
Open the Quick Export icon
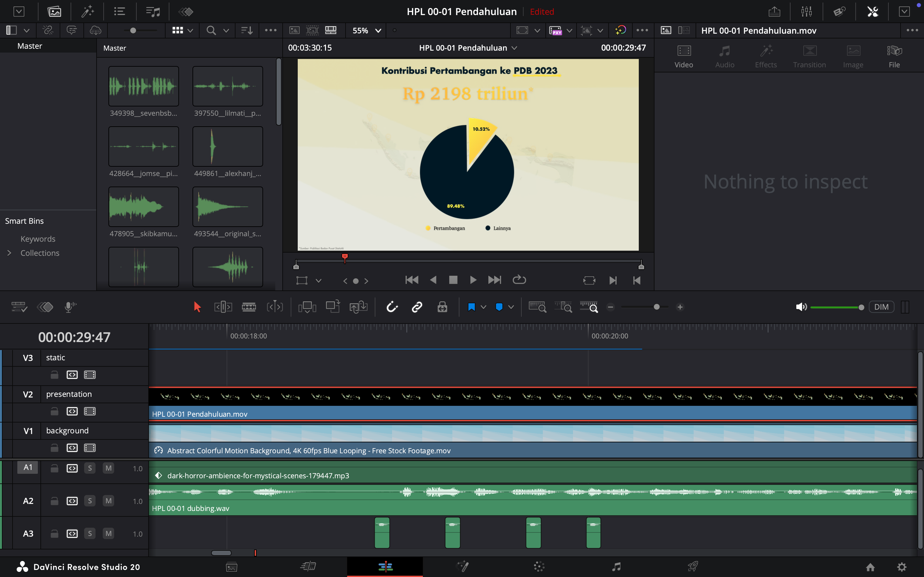(x=774, y=12)
